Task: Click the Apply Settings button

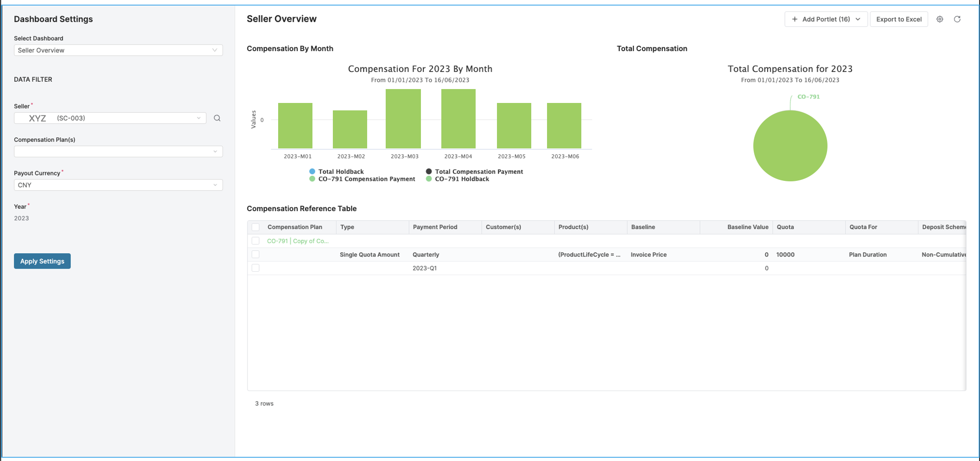Action: [42, 261]
